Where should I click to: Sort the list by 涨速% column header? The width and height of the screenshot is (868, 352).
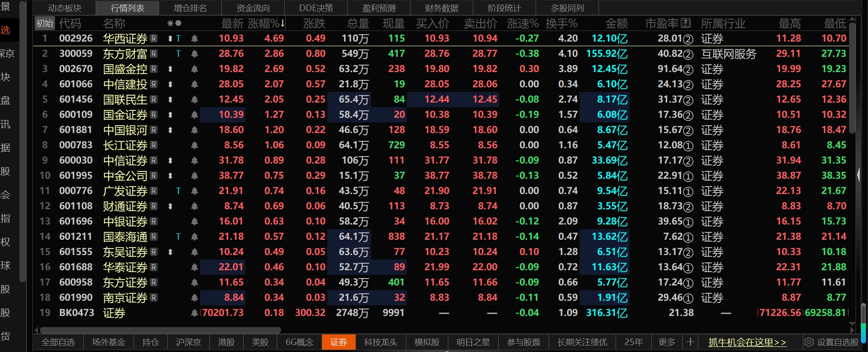[x=523, y=24]
